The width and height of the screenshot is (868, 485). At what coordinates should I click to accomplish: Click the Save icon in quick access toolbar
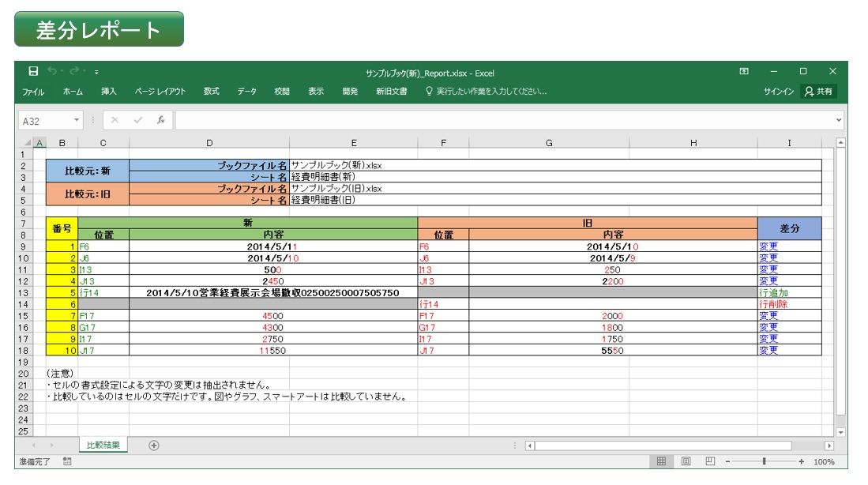click(x=33, y=72)
